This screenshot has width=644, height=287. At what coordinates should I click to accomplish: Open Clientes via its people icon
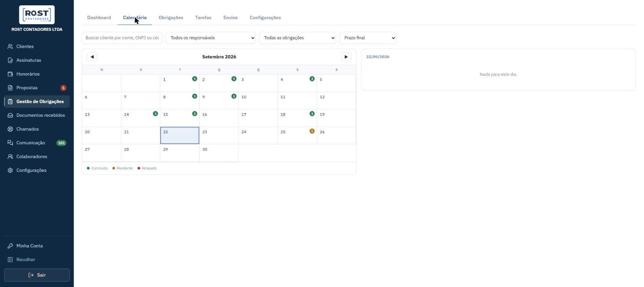pyautogui.click(x=10, y=46)
